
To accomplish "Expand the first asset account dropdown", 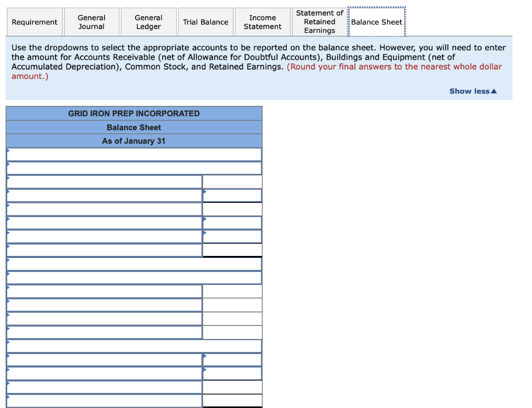I will (x=104, y=182).
